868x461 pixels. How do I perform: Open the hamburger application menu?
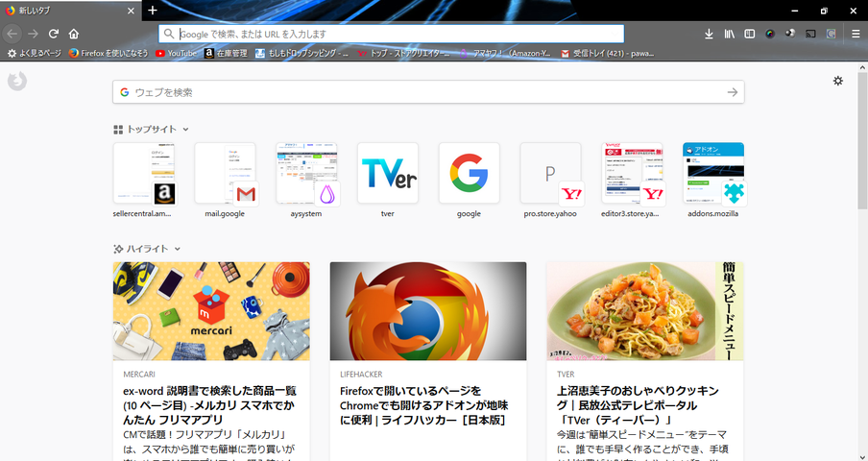(x=856, y=34)
